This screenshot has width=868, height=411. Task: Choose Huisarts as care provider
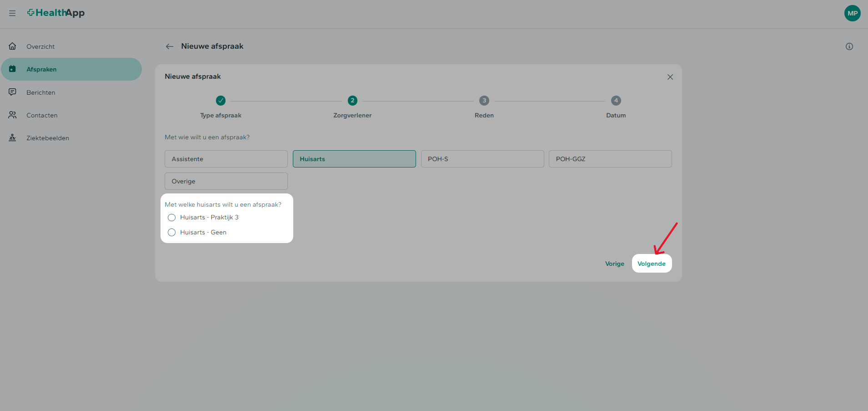pyautogui.click(x=354, y=159)
